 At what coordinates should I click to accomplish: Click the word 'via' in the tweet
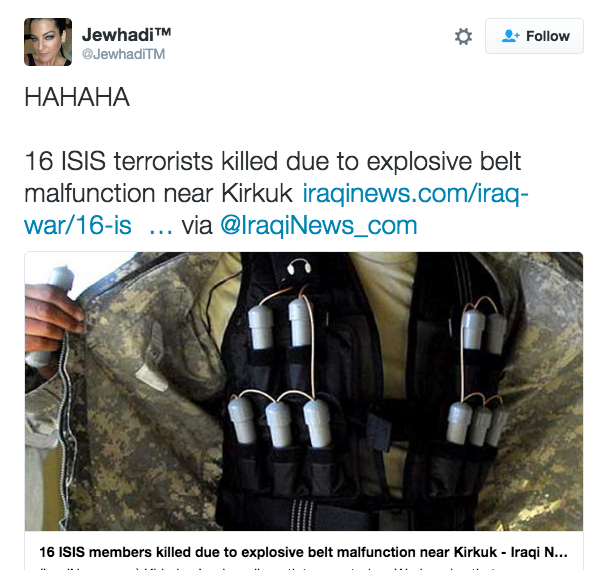pos(197,225)
